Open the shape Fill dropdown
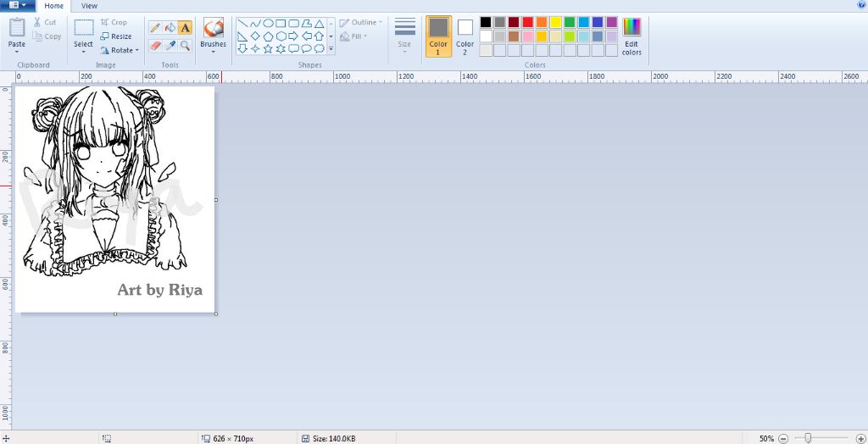868x444 pixels. point(354,36)
